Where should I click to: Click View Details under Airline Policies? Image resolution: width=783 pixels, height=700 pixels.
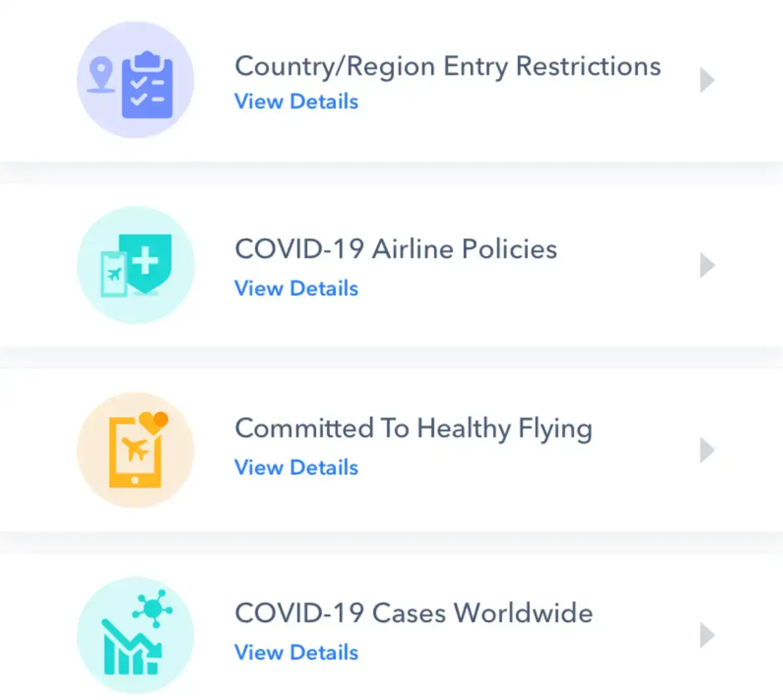297,289
